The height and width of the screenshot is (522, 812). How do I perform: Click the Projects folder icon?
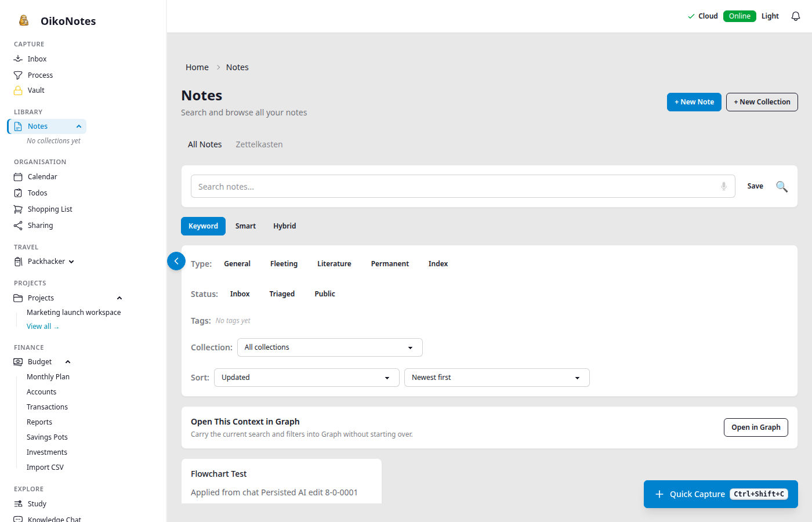click(18, 298)
